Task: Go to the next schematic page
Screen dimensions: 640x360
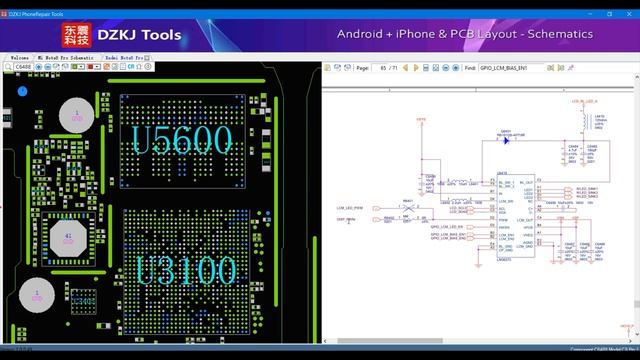Action: click(x=416, y=68)
